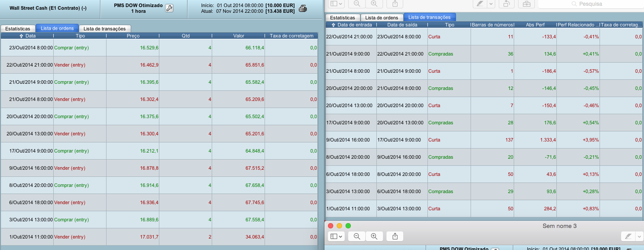Rotate the image with the rotate icon
Viewport: 644px width, 250px height.
[x=507, y=4]
